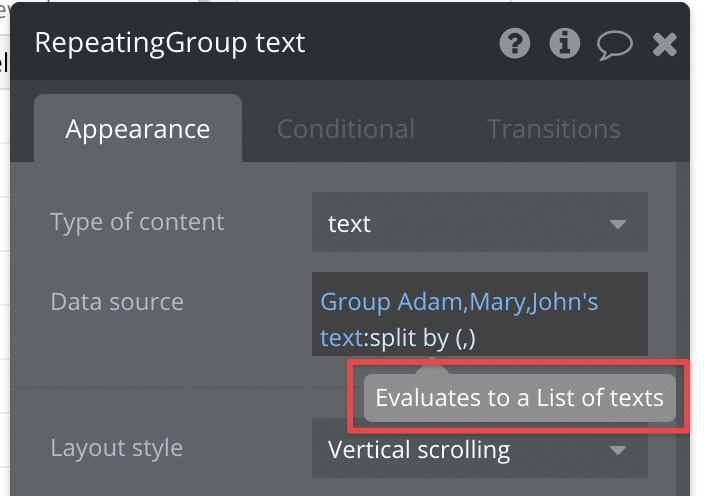Open the question mark help icon

point(515,43)
